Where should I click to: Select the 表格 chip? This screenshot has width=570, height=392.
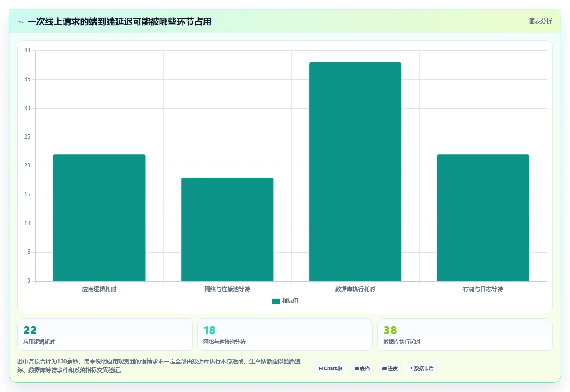[362, 368]
